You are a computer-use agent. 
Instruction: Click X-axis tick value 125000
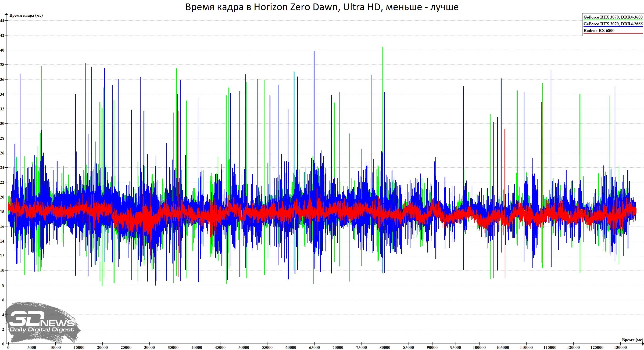[x=597, y=348]
